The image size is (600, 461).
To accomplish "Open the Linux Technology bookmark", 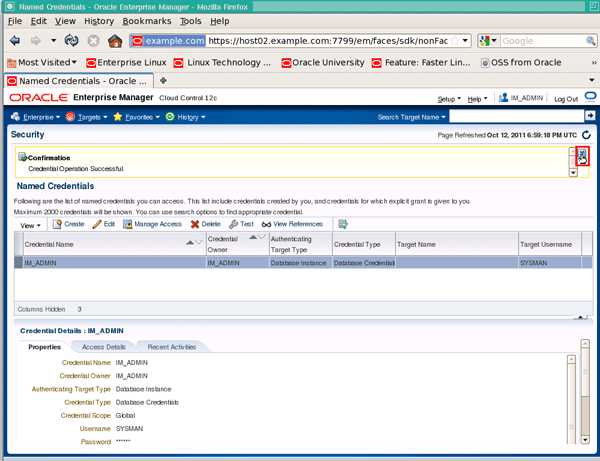I will point(222,62).
